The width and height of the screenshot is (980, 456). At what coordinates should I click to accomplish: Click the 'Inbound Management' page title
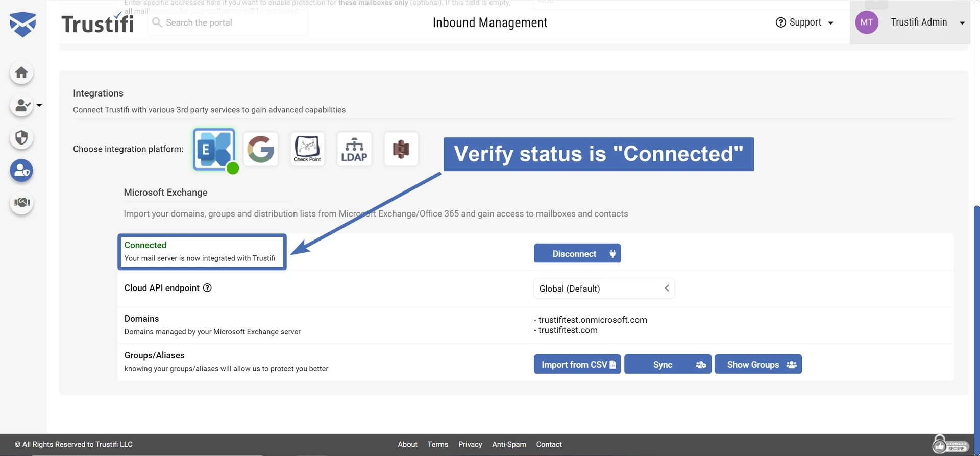(490, 22)
